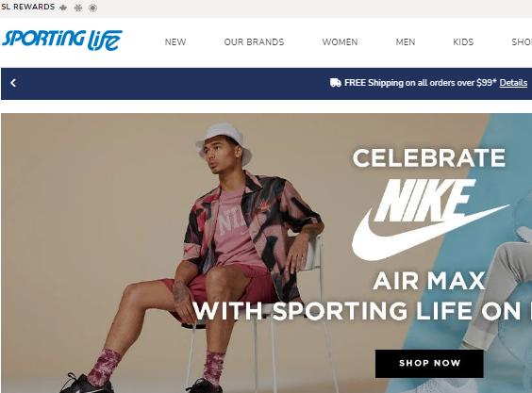Click the SHOP NOW button
The width and height of the screenshot is (532, 393).
[x=429, y=364]
